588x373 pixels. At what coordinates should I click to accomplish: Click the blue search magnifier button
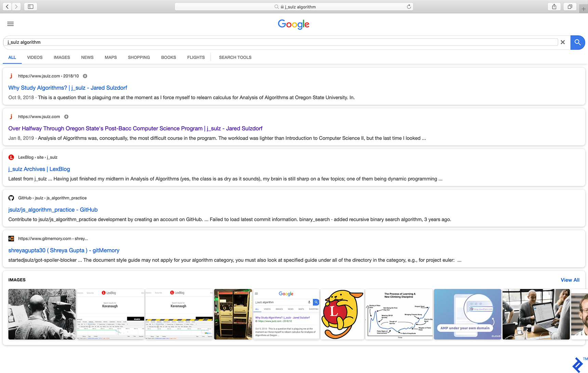pos(578,42)
